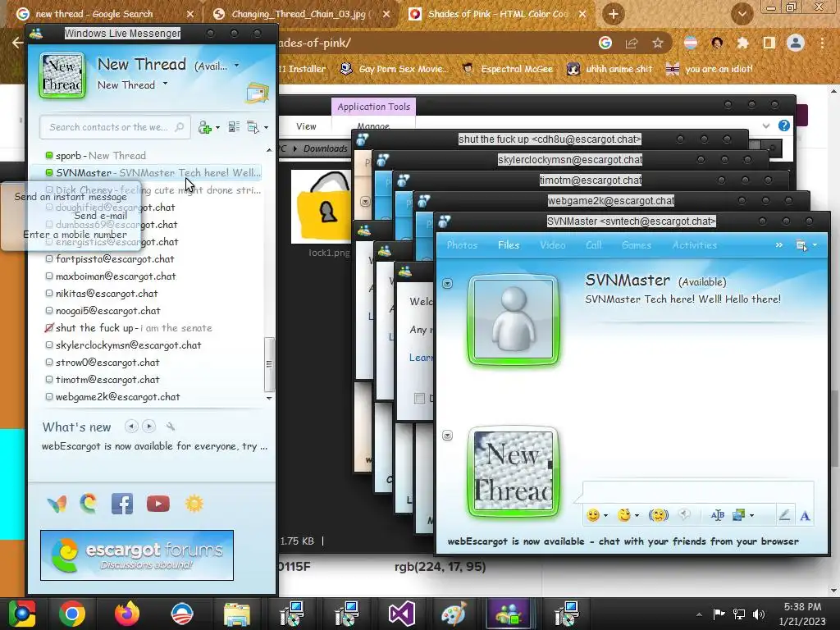Viewport: 840px width, 630px height.
Task: Select Games in the chat toolbar
Action: [x=637, y=244]
